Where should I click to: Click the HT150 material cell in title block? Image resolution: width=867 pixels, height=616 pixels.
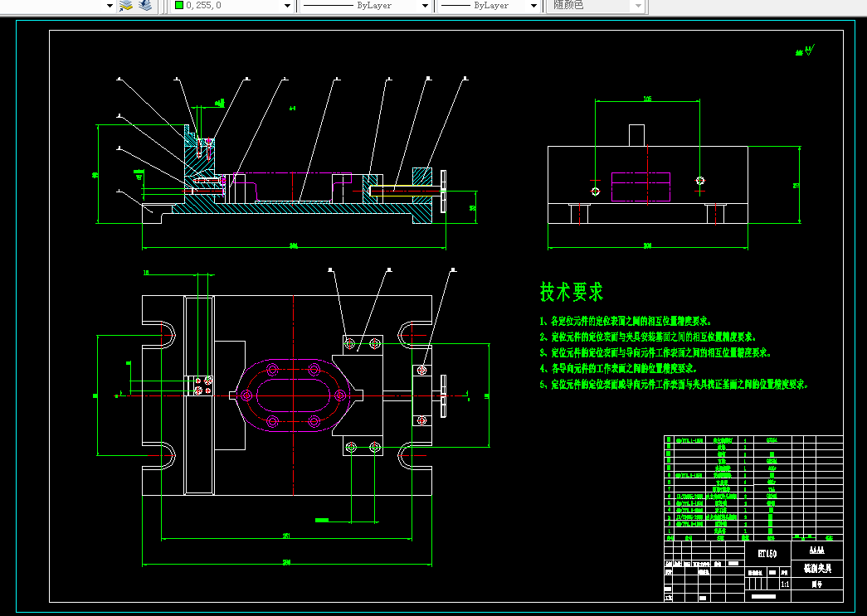pos(767,552)
